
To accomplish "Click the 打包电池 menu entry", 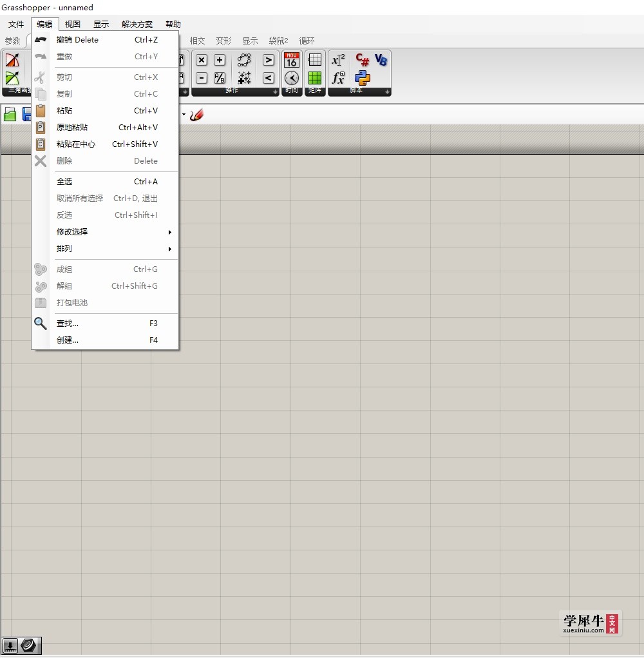I will click(105, 303).
